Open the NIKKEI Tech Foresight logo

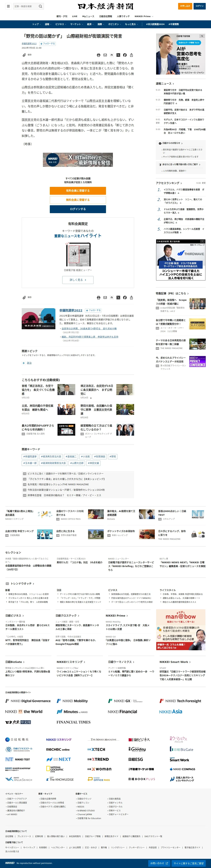coord(180,701)
